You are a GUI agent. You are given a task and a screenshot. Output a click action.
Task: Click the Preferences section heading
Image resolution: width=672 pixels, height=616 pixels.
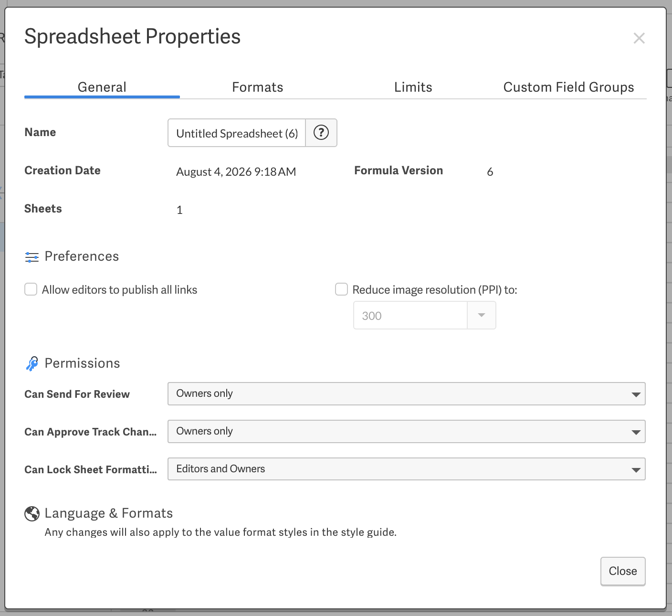click(82, 256)
